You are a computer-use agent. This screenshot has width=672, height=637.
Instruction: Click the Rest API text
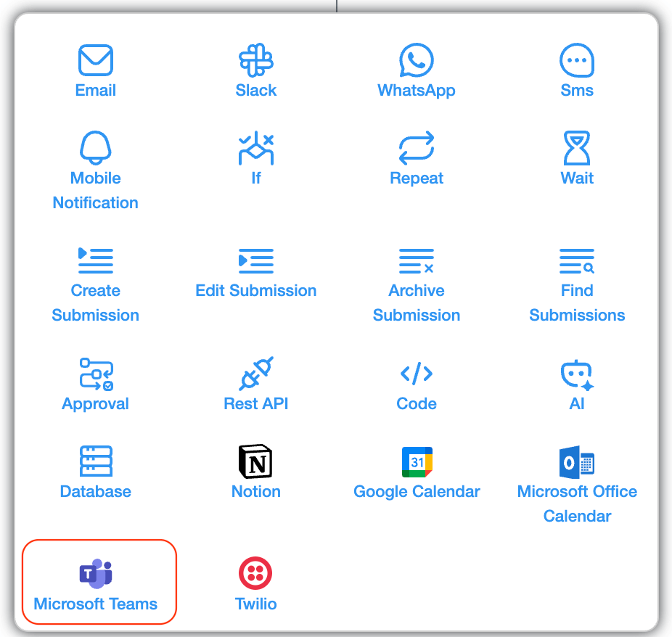coord(256,403)
